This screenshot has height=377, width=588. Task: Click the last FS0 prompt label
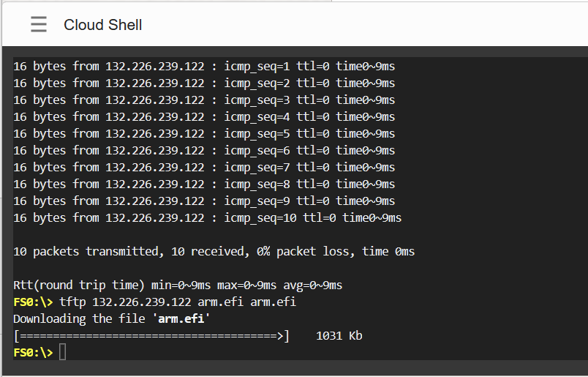[33, 353]
